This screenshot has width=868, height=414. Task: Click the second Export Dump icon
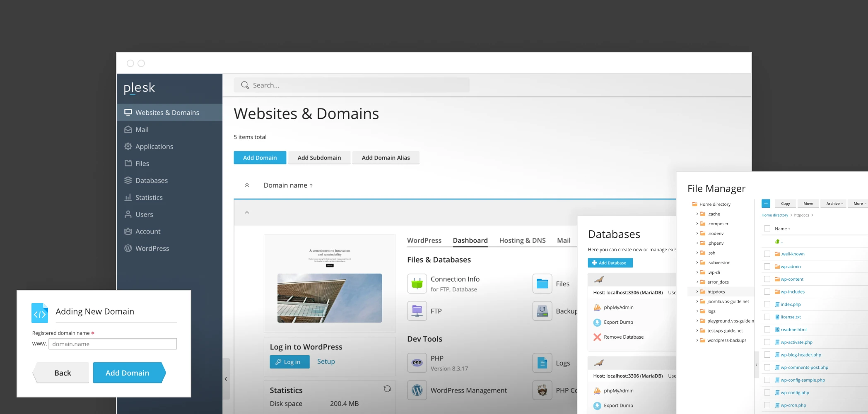[597, 405]
